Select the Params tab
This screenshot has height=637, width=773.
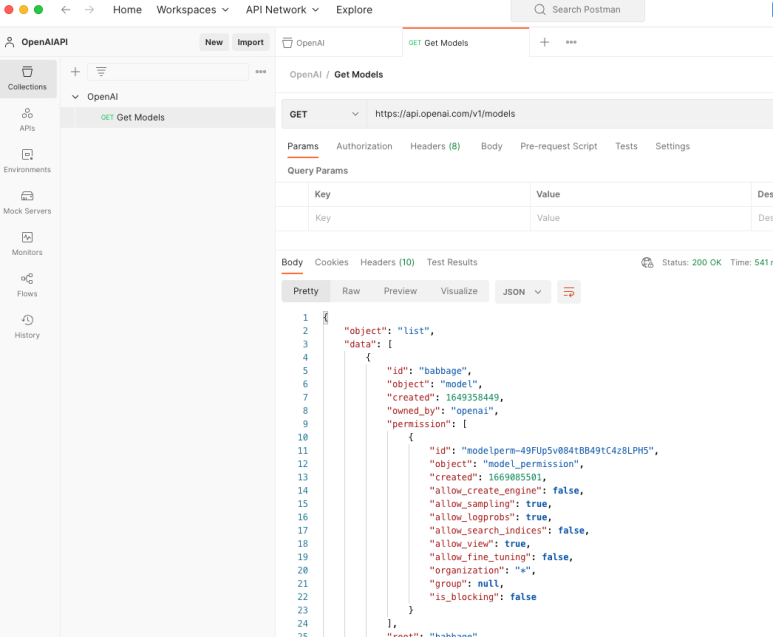(303, 146)
